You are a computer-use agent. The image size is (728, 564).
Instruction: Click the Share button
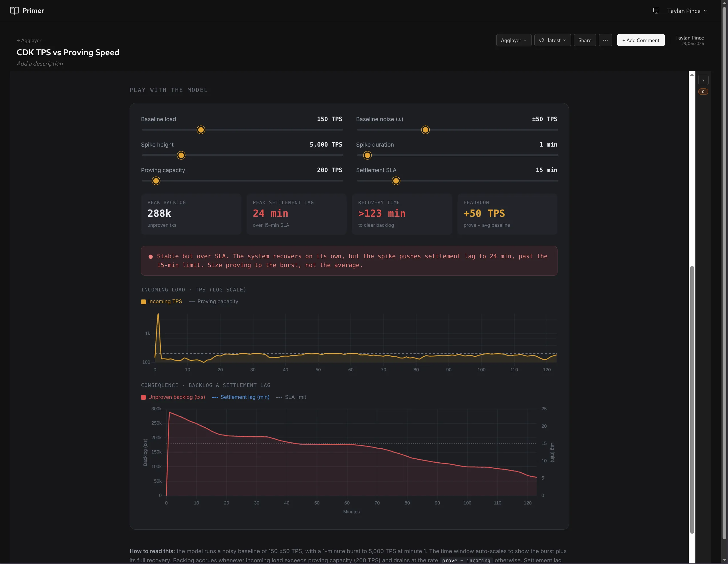coord(584,40)
